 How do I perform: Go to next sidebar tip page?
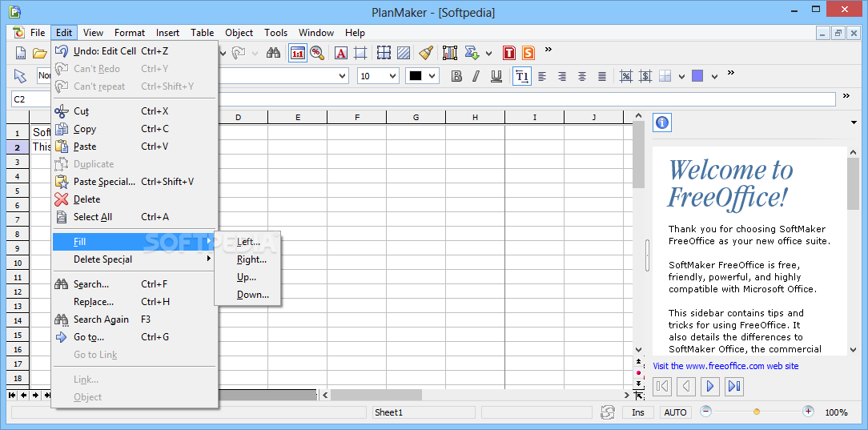point(710,386)
